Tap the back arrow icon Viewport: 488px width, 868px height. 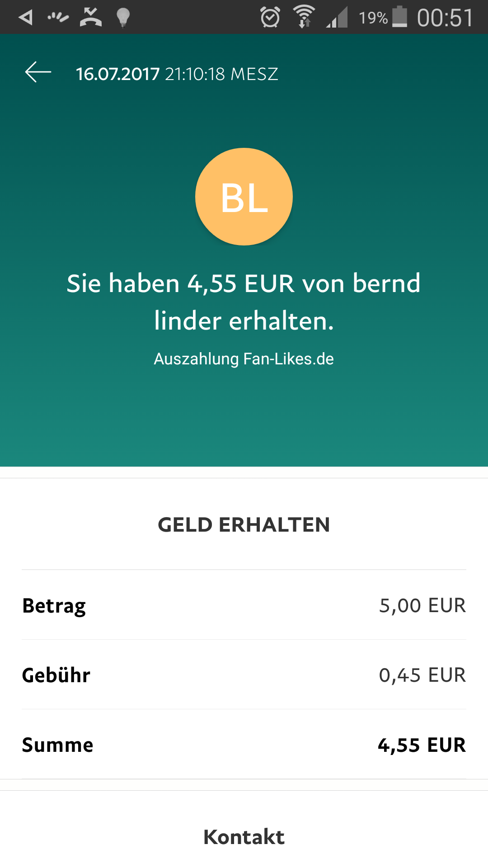[38, 73]
